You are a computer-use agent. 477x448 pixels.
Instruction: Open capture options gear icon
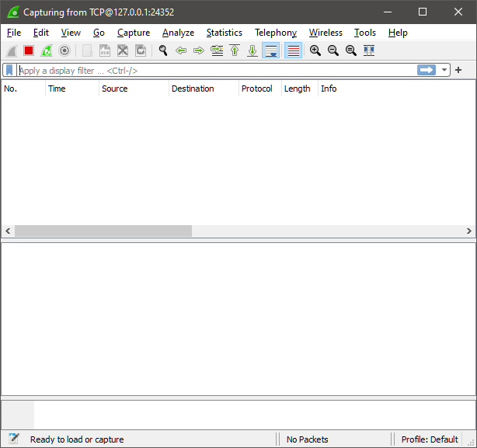tap(64, 50)
